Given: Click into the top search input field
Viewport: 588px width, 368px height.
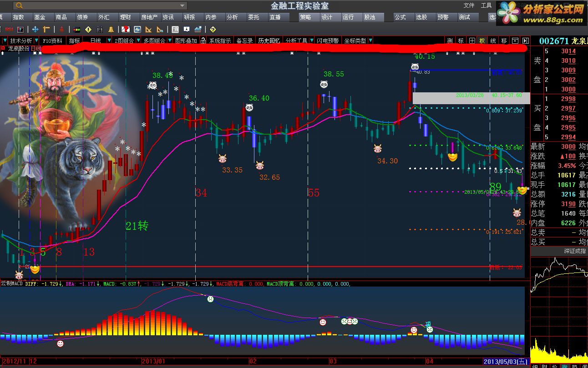Looking at the screenshot, I should pos(100,6).
